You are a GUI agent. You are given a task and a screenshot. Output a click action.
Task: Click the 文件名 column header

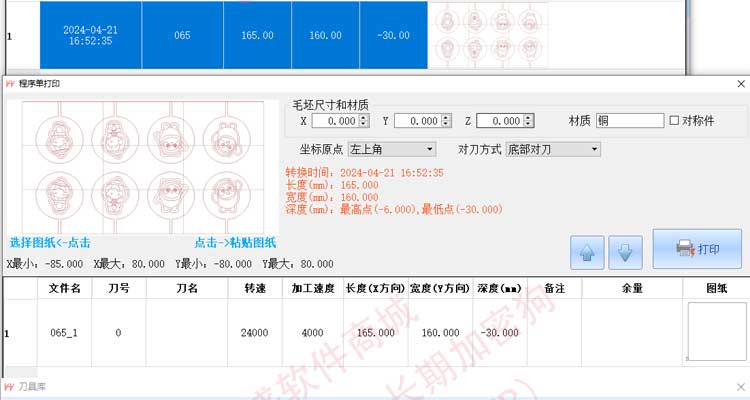65,289
